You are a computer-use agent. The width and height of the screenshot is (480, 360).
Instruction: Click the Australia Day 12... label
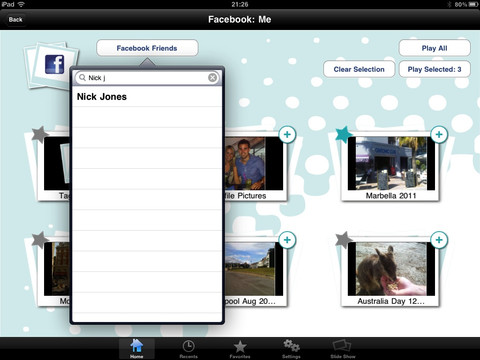[x=391, y=301]
